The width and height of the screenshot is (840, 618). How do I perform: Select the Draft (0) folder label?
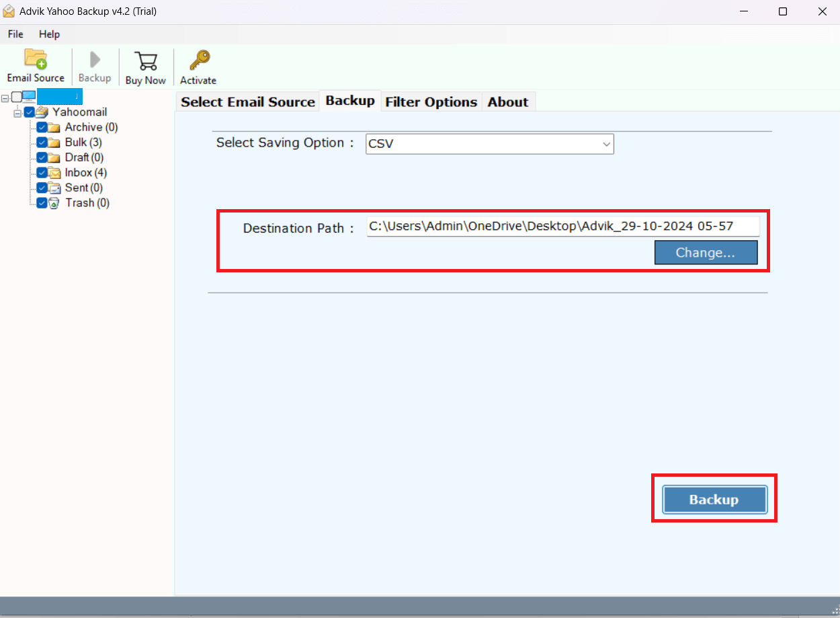pyautogui.click(x=84, y=157)
